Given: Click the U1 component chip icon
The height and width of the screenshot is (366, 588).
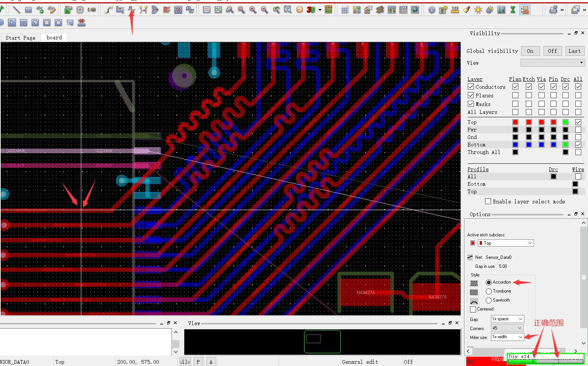Looking at the screenshot, I should [80, 10].
